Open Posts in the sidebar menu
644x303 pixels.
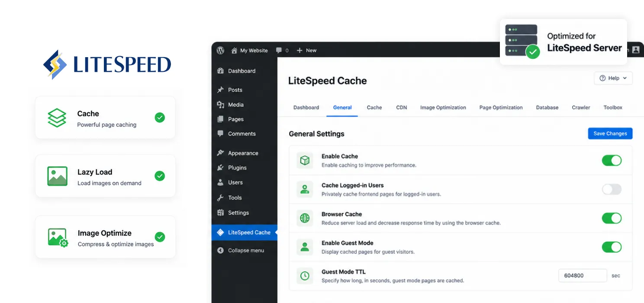point(244,90)
